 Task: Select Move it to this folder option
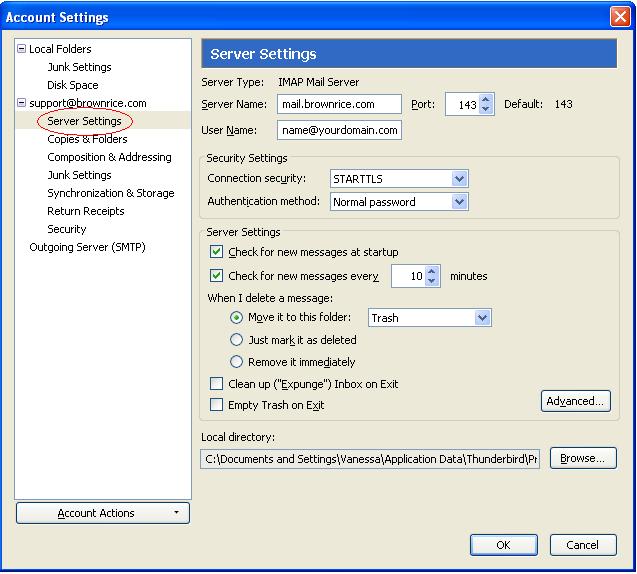click(236, 318)
